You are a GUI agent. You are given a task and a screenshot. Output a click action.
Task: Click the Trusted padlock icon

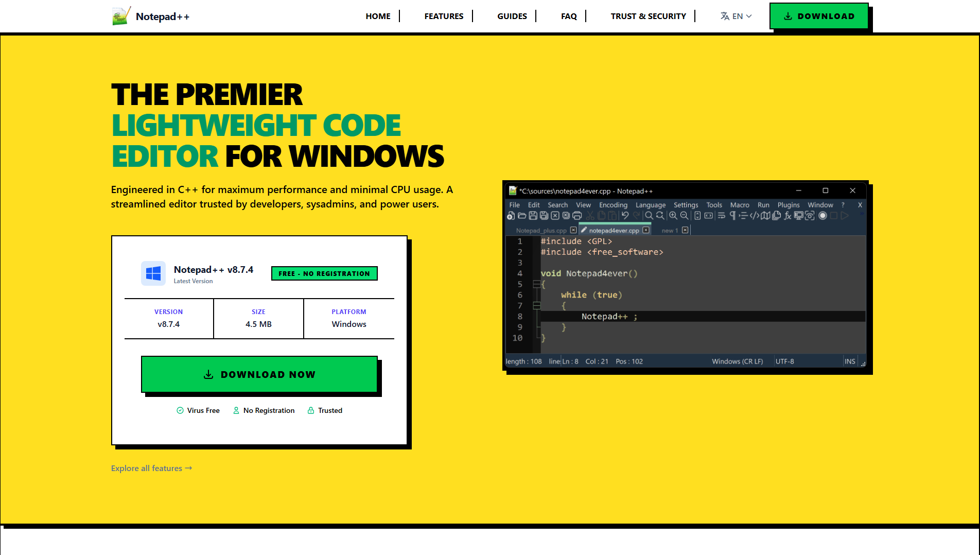click(311, 410)
